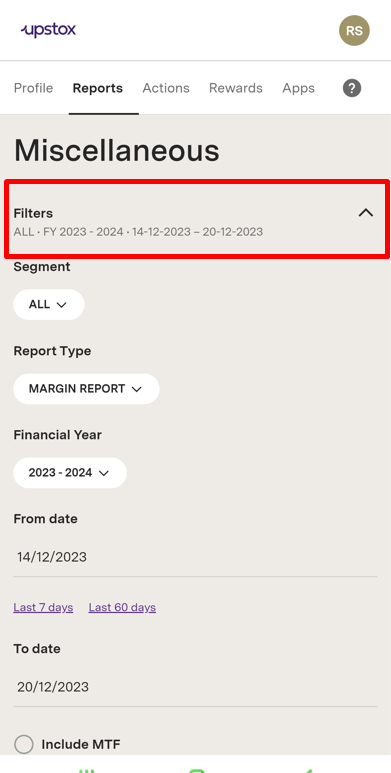The width and height of the screenshot is (391, 773).
Task: Select the Last 60 days link
Action: click(122, 607)
